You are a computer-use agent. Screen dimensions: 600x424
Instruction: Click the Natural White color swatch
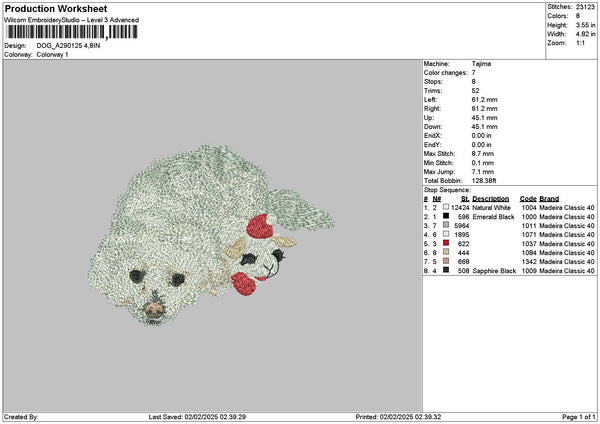tap(444, 207)
